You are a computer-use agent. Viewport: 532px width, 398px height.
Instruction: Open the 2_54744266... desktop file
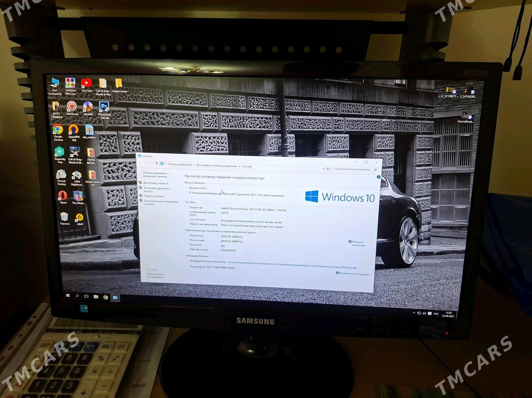point(468,92)
